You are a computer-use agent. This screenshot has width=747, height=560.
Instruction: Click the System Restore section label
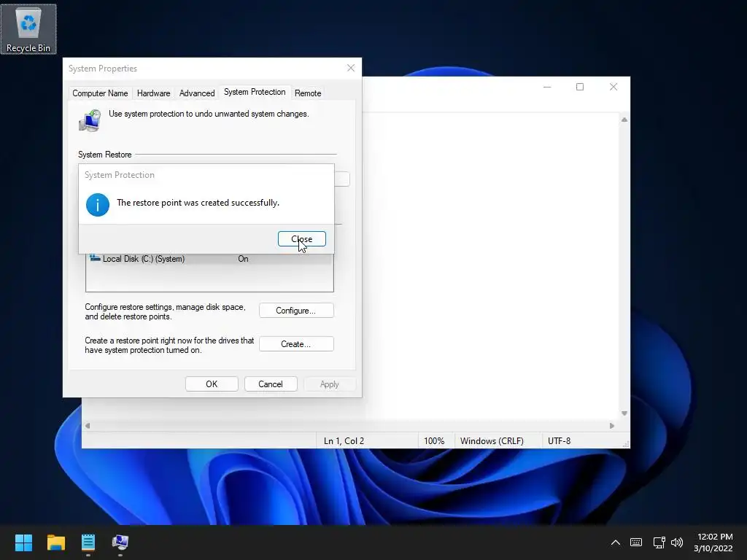tap(105, 155)
